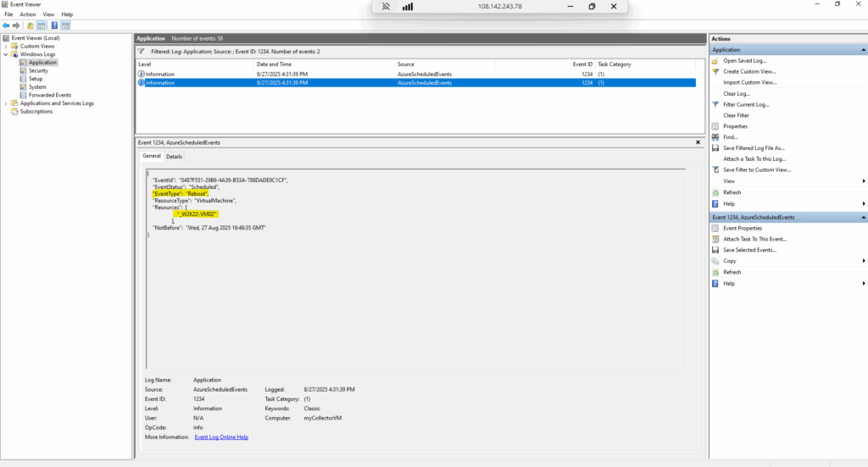Open Event Log Online Help link
The height and width of the screenshot is (467, 868).
221,437
